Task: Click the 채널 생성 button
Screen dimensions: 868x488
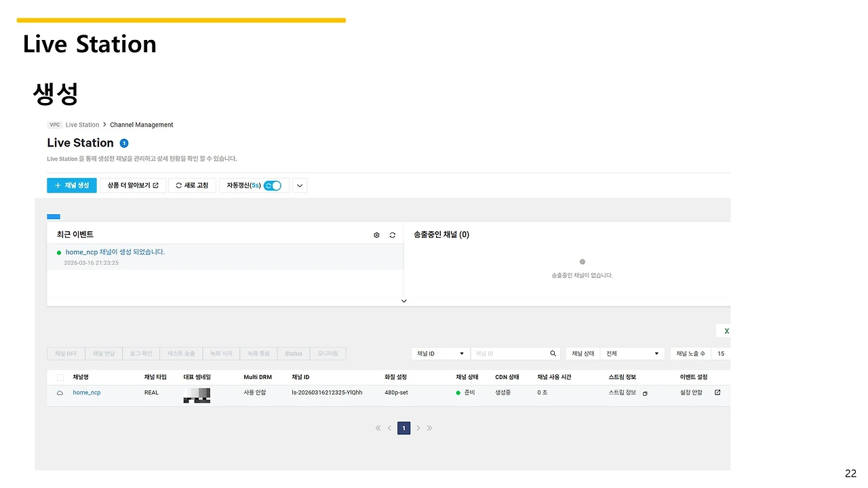Action: point(72,186)
